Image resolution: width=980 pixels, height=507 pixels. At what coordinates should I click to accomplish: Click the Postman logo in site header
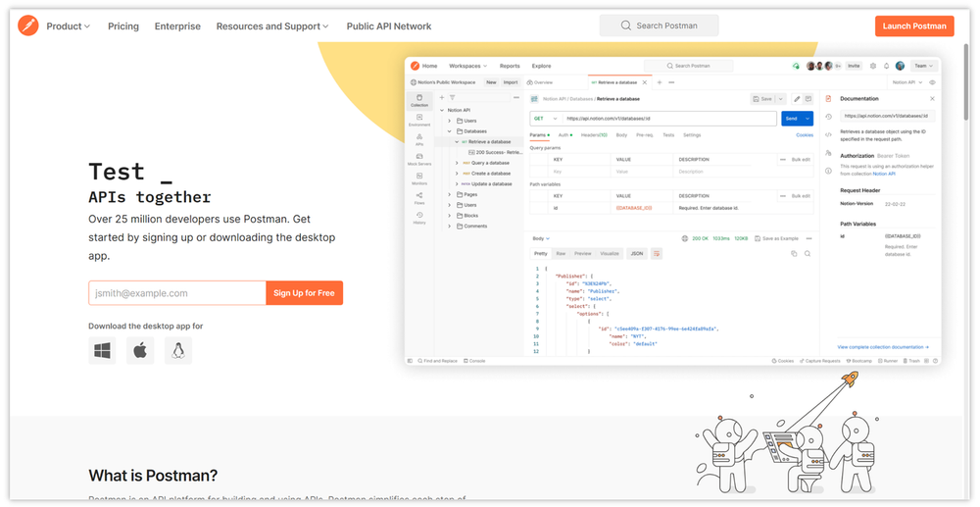tap(28, 25)
